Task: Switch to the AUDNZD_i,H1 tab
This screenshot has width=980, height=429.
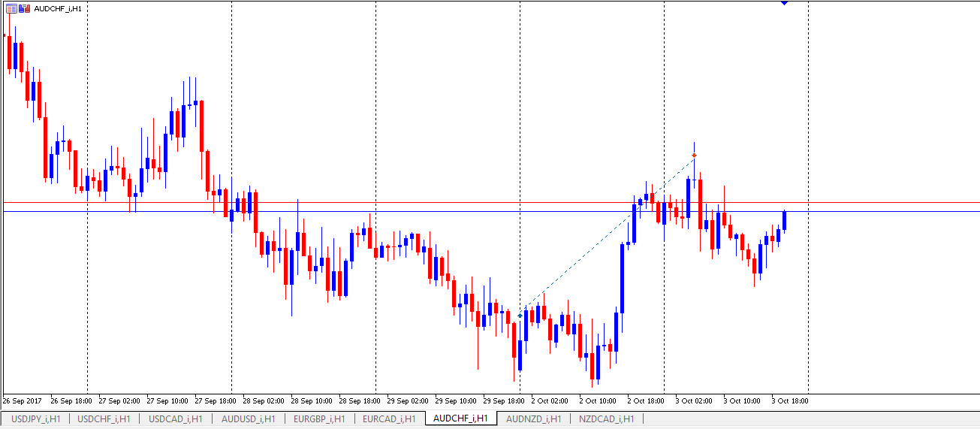Action: [534, 418]
